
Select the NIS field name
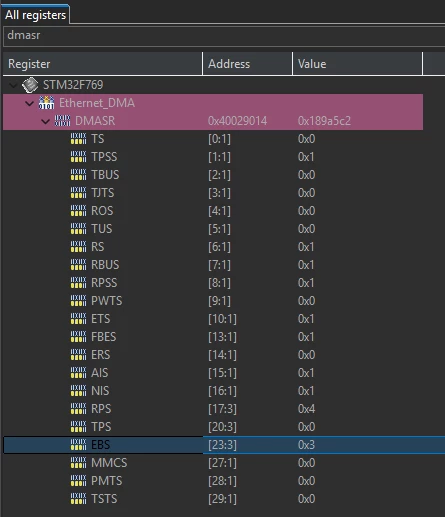click(x=100, y=391)
